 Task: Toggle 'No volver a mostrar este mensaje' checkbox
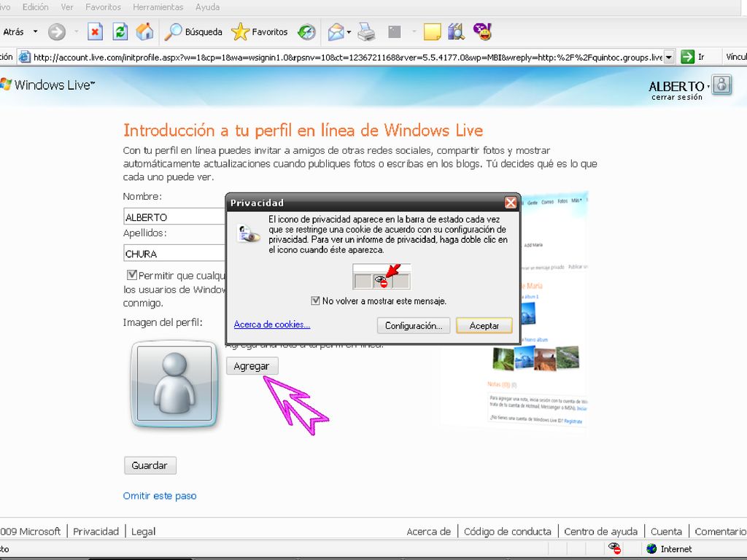click(x=315, y=300)
